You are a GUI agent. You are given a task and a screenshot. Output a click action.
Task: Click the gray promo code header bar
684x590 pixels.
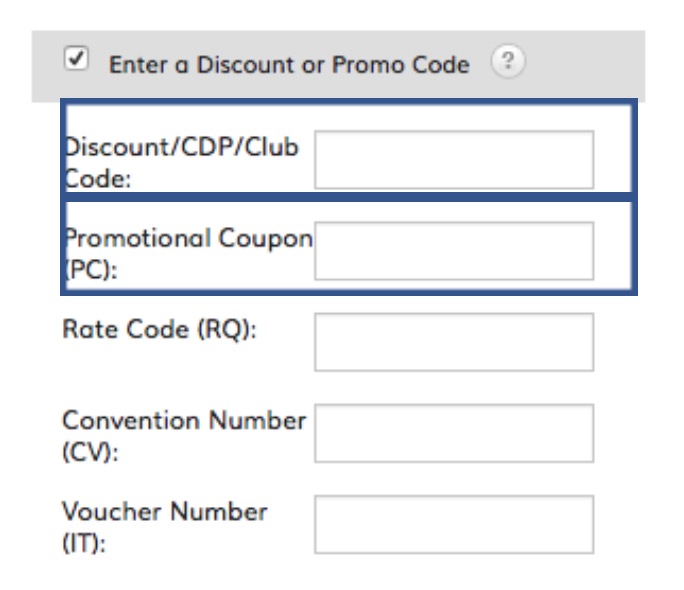click(339, 66)
